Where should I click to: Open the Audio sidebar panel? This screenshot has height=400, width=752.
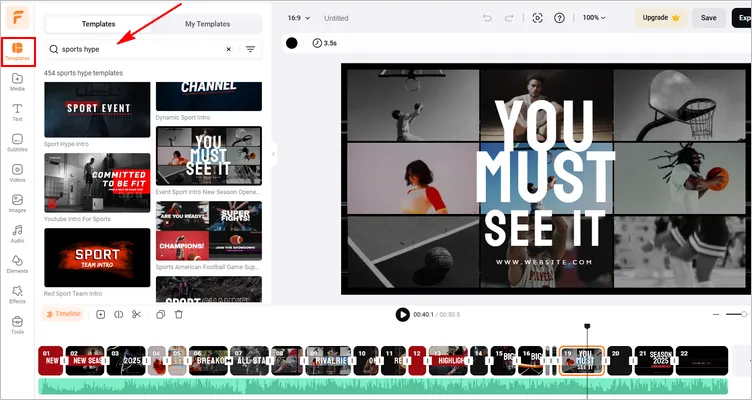[x=17, y=234]
